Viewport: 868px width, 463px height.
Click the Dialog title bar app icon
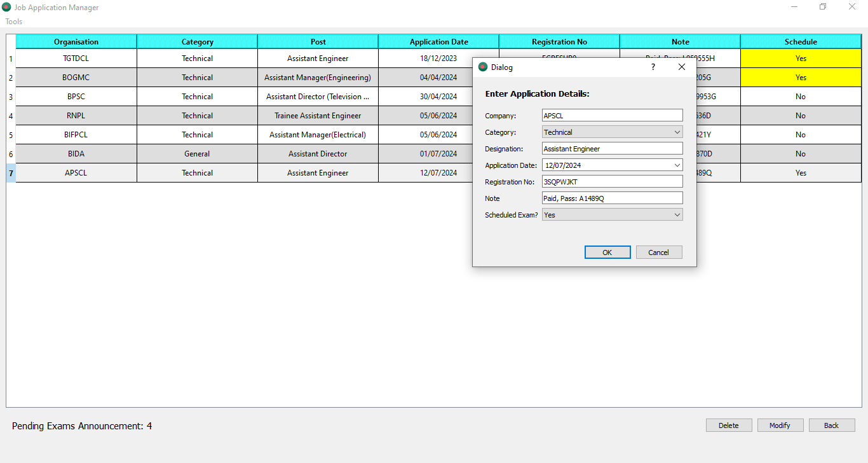[482, 67]
